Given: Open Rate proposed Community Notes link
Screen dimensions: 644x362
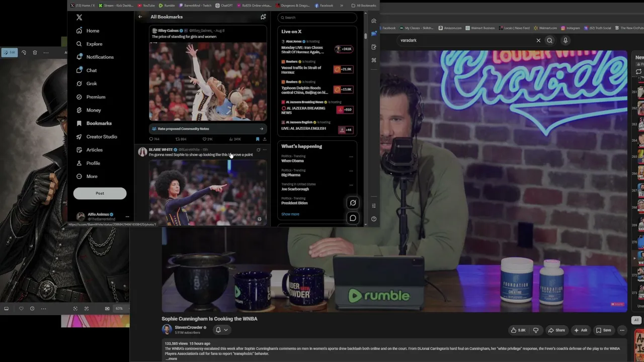Looking at the screenshot, I should click(x=208, y=129).
